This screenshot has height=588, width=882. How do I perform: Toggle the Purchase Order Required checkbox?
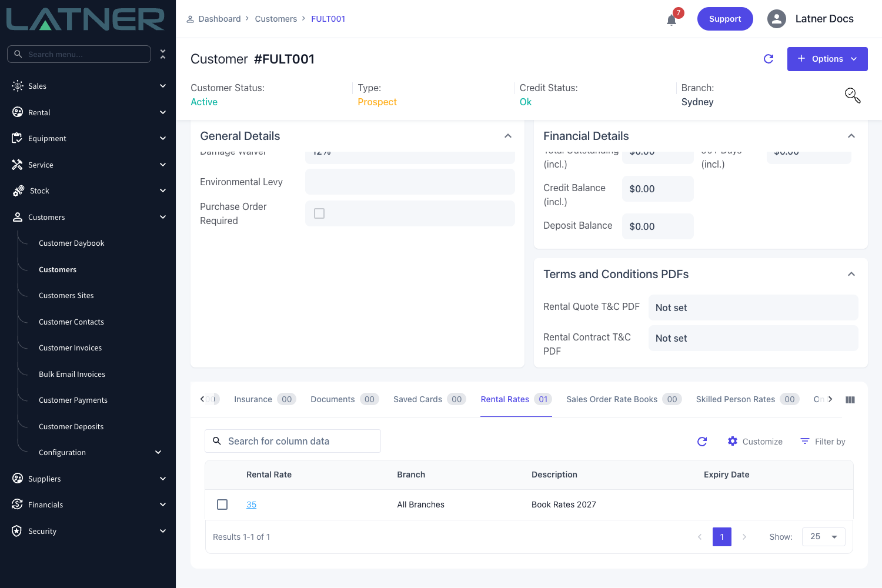[319, 213]
